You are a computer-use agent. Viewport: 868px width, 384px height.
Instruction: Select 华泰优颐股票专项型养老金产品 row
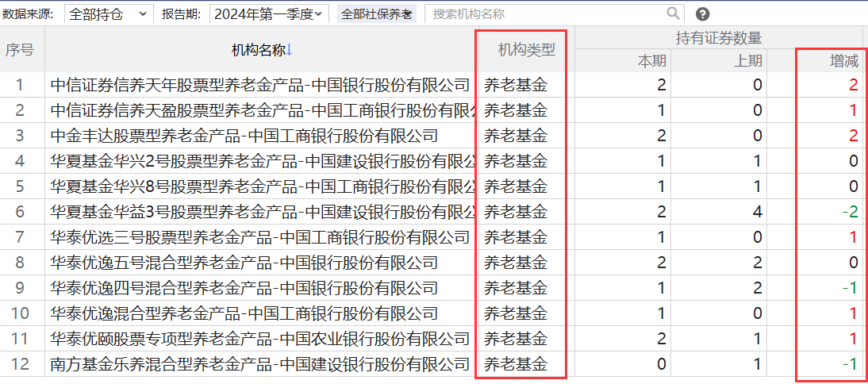[432, 339]
